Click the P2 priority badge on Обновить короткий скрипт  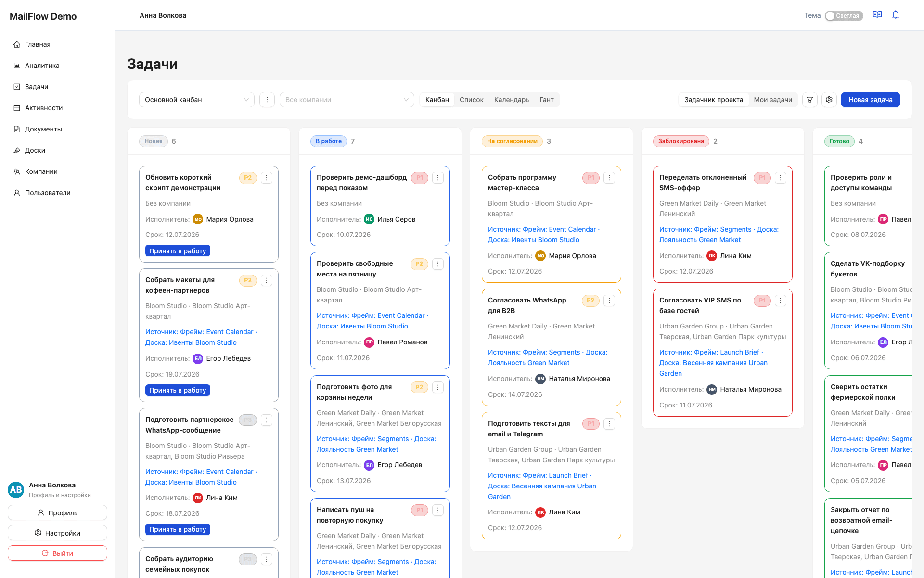coord(248,178)
